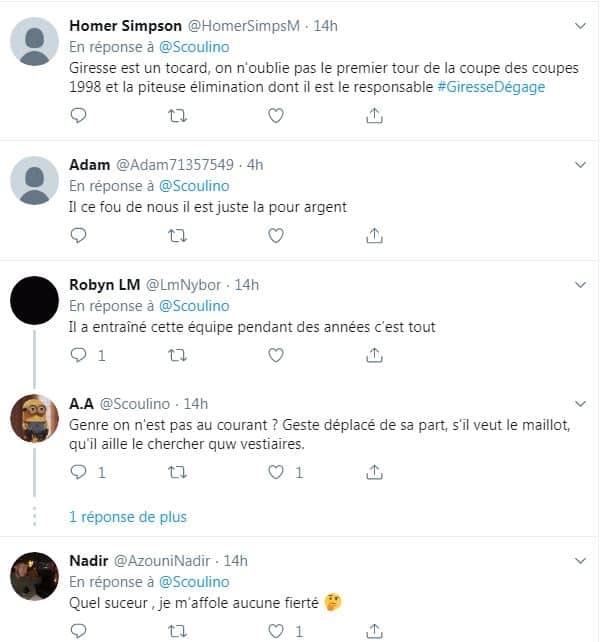Open Homer Simpson's profile name

pos(125,26)
